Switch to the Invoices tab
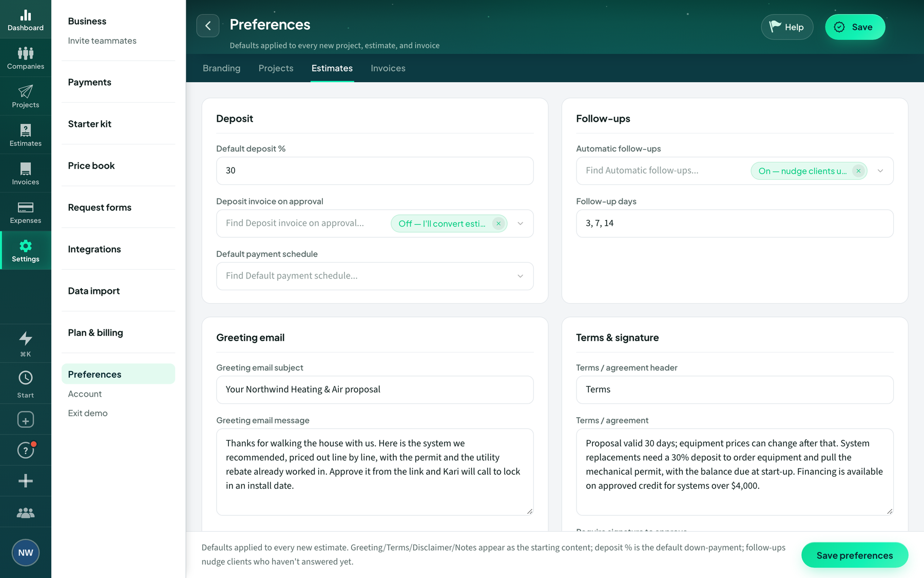924x578 pixels. tap(388, 68)
